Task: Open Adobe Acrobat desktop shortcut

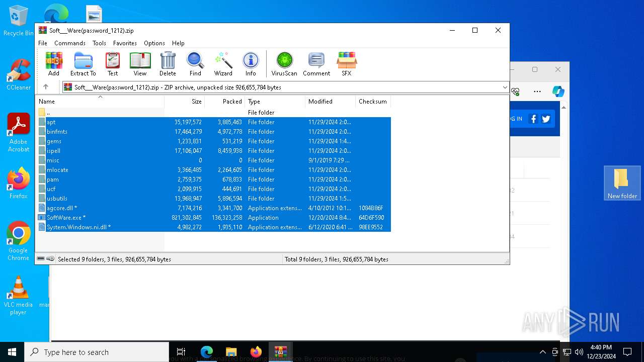Action: [x=19, y=133]
